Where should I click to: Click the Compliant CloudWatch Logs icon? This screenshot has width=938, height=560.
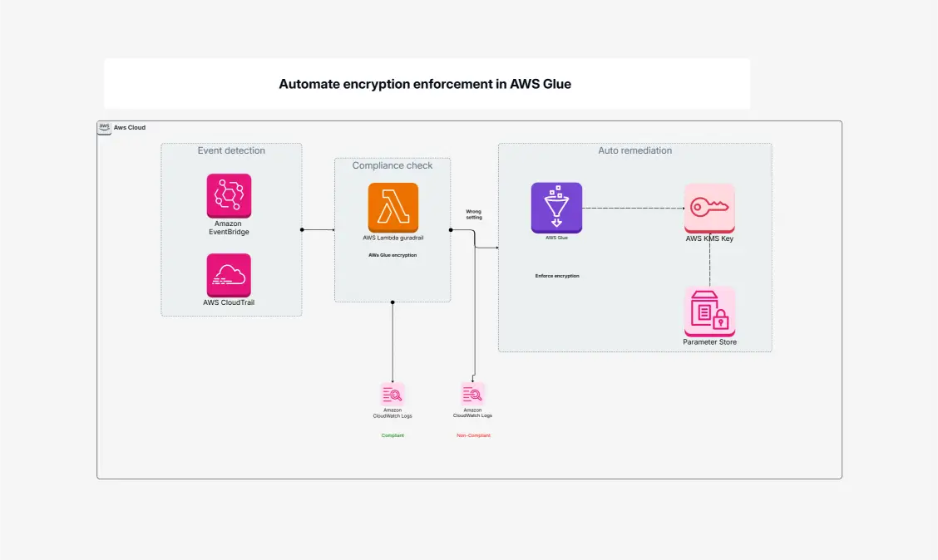click(392, 395)
